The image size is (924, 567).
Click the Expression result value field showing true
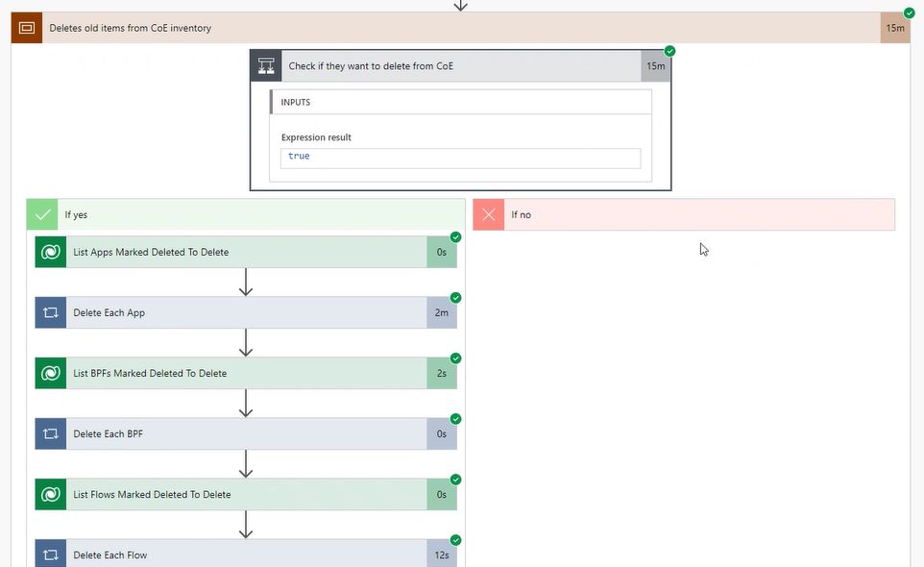[461, 158]
